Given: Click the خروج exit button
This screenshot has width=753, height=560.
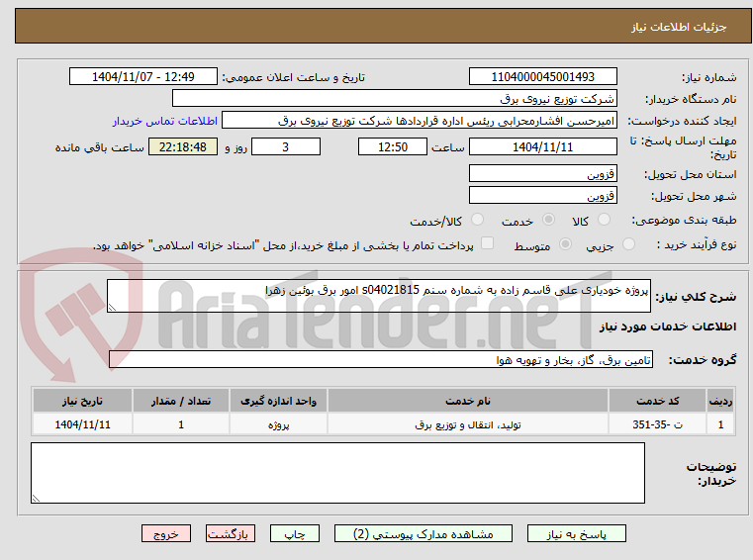Looking at the screenshot, I should click(166, 533).
